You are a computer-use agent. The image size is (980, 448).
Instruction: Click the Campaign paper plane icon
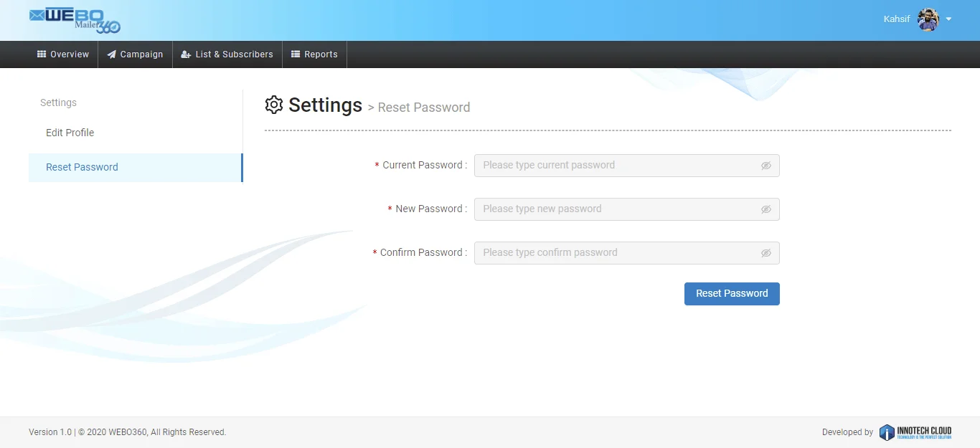(111, 54)
